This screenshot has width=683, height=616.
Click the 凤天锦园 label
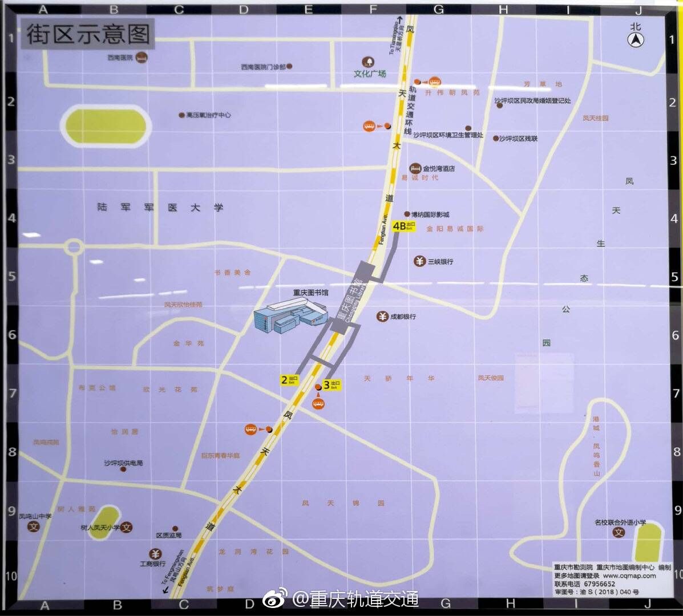click(343, 503)
